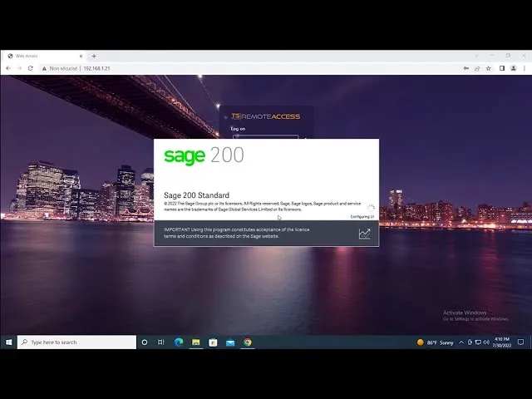The height and width of the screenshot is (399, 532).
Task: Open File Explorer from the taskbar
Action: pyautogui.click(x=196, y=342)
